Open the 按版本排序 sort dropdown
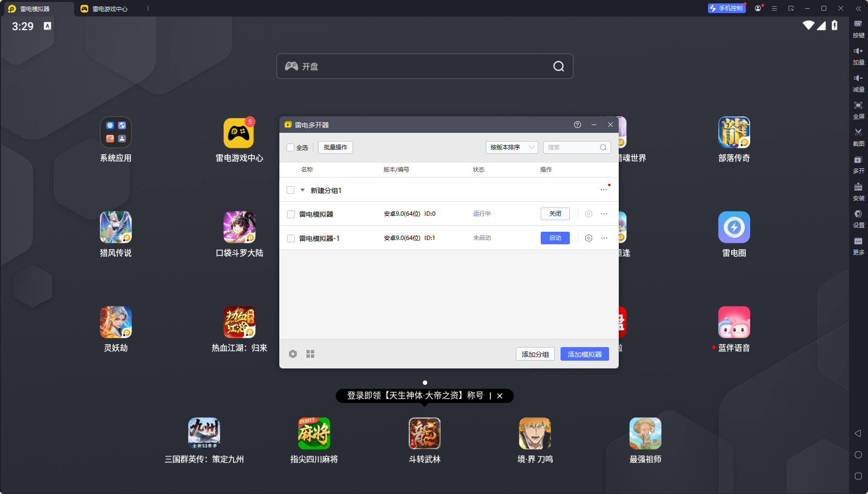Screen dimensions: 868x494 (512, 147)
